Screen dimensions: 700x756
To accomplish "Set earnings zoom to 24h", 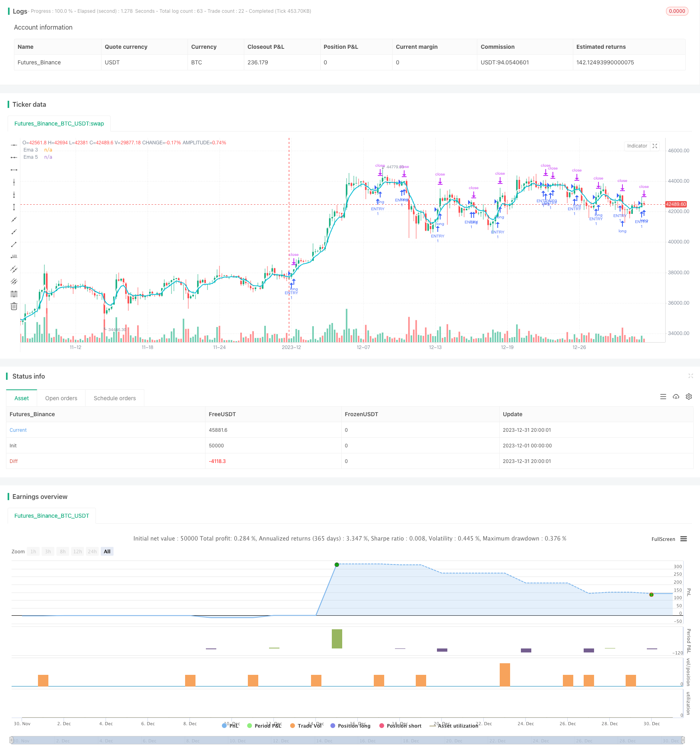I will (x=92, y=551).
